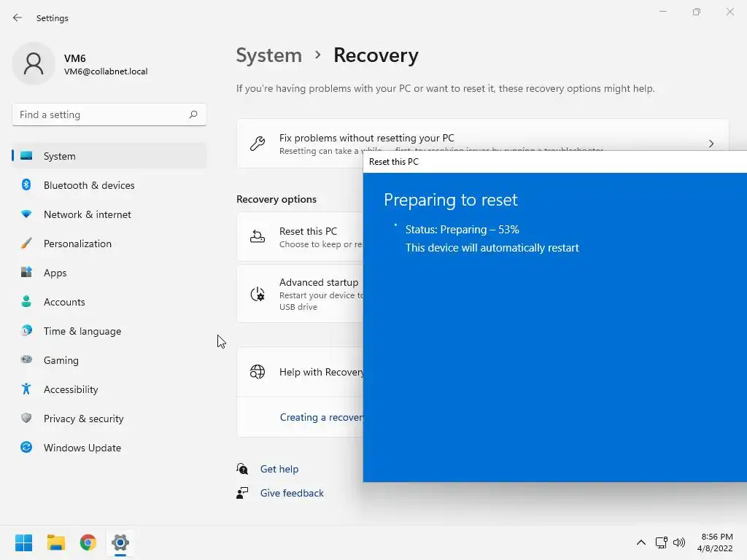Expand Fix problems without resetting chevron

pos(711,144)
